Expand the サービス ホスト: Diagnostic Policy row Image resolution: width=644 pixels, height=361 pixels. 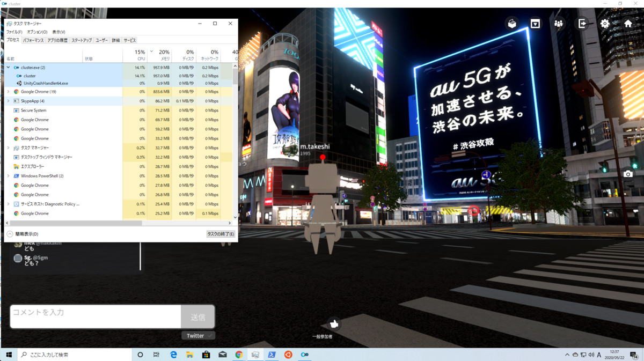(x=8, y=204)
